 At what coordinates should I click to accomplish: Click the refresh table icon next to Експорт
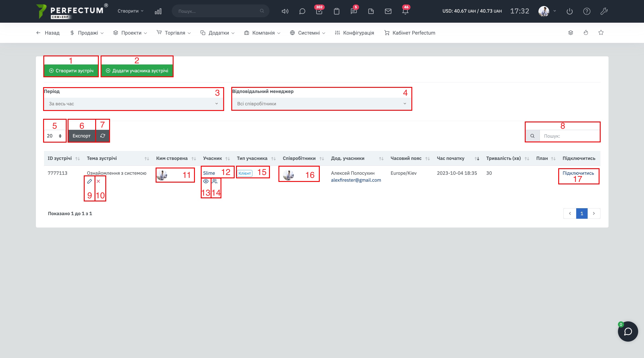point(102,136)
